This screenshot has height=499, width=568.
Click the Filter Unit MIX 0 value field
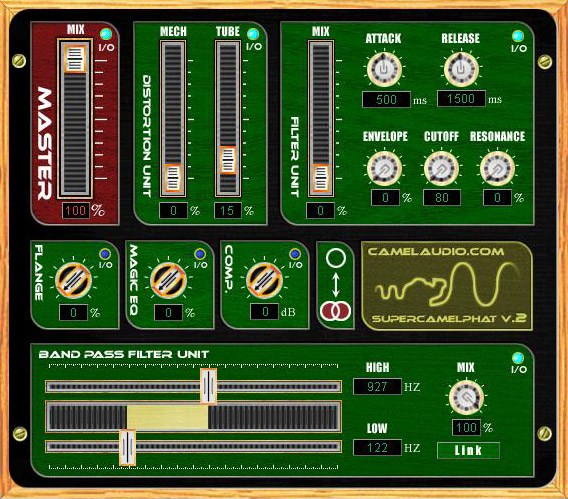point(321,211)
